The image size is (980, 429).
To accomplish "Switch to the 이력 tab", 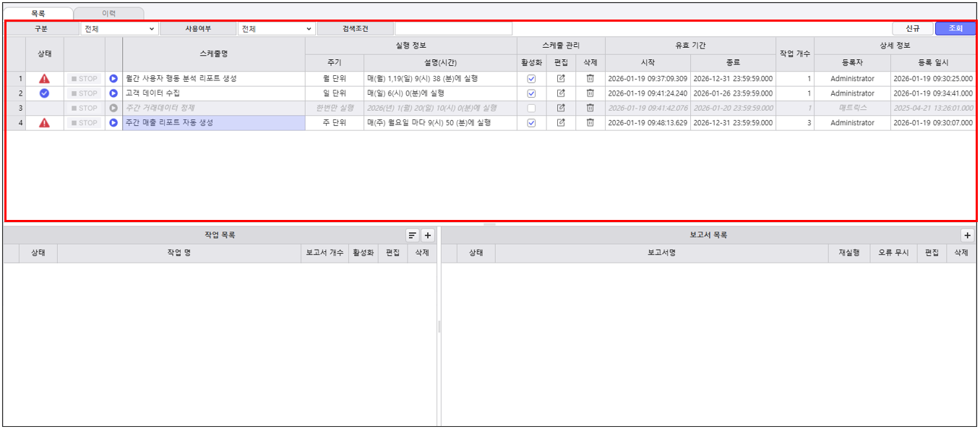I will pyautogui.click(x=108, y=13).
